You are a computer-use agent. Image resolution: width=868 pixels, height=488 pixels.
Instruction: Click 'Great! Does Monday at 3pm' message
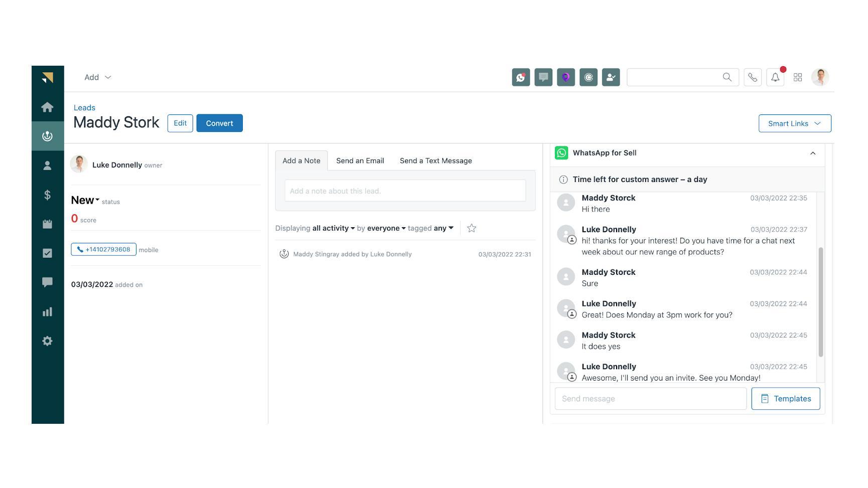tap(657, 315)
